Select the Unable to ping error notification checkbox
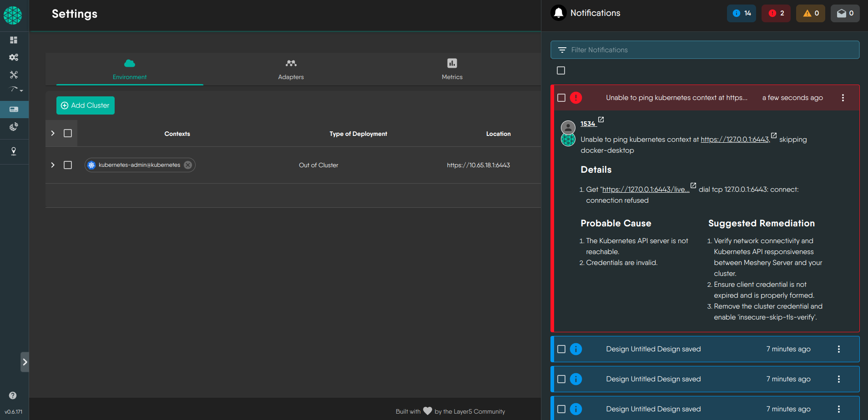The image size is (868, 420). coord(561,98)
